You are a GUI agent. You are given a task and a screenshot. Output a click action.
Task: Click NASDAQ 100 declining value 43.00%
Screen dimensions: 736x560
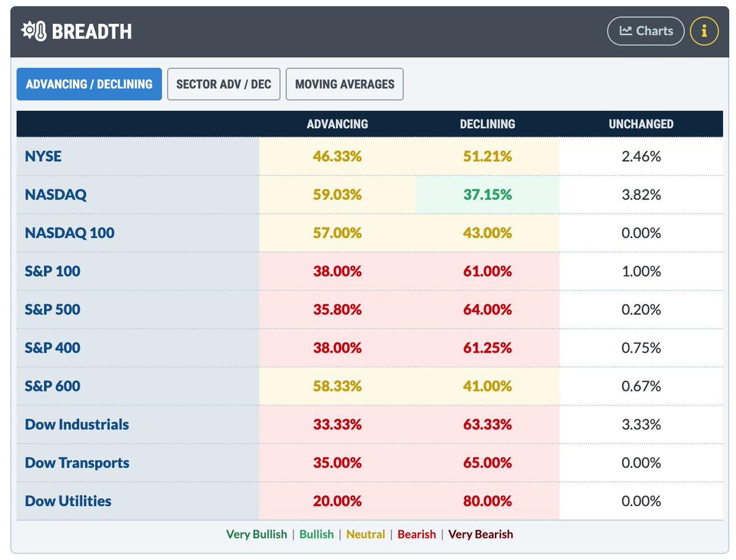click(x=488, y=233)
